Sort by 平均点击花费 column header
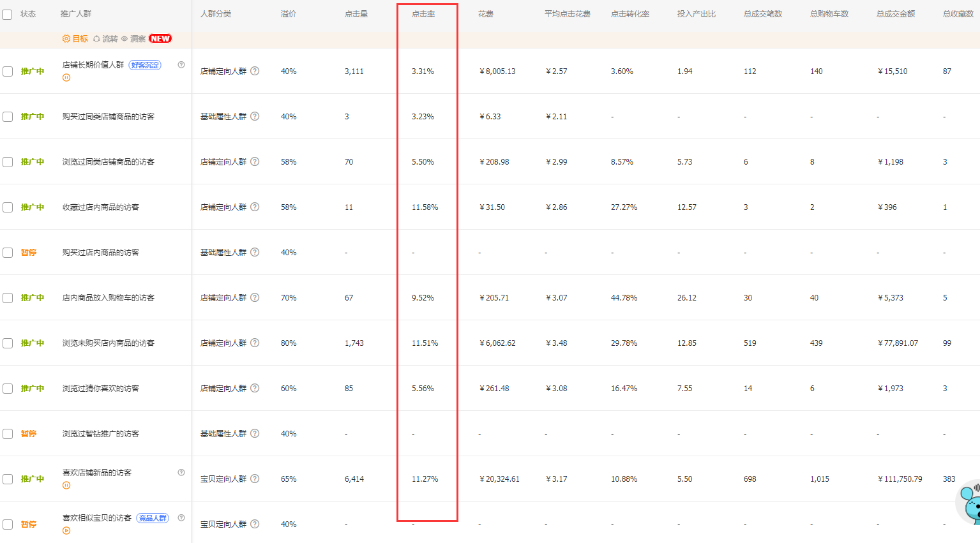This screenshot has width=980, height=543. (568, 14)
